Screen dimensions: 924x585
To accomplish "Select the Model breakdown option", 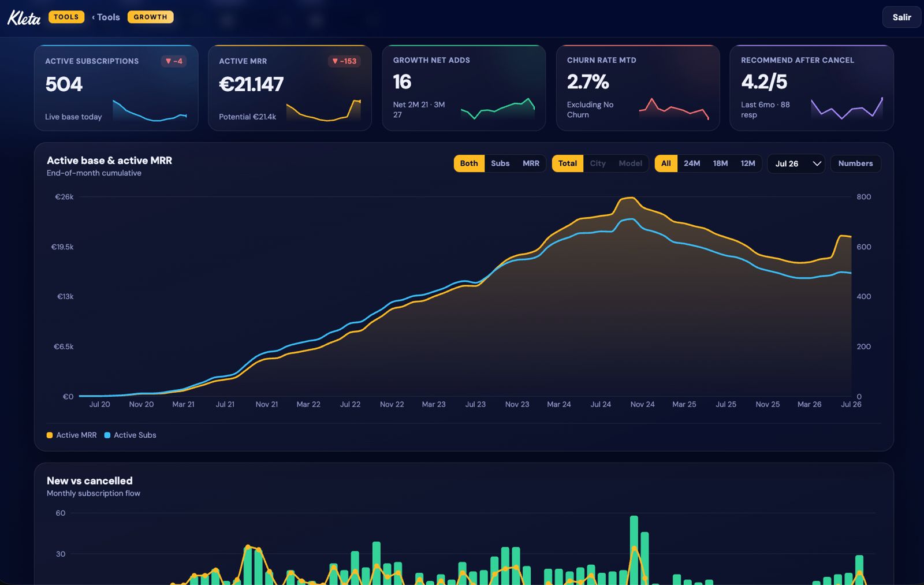I will (x=630, y=163).
